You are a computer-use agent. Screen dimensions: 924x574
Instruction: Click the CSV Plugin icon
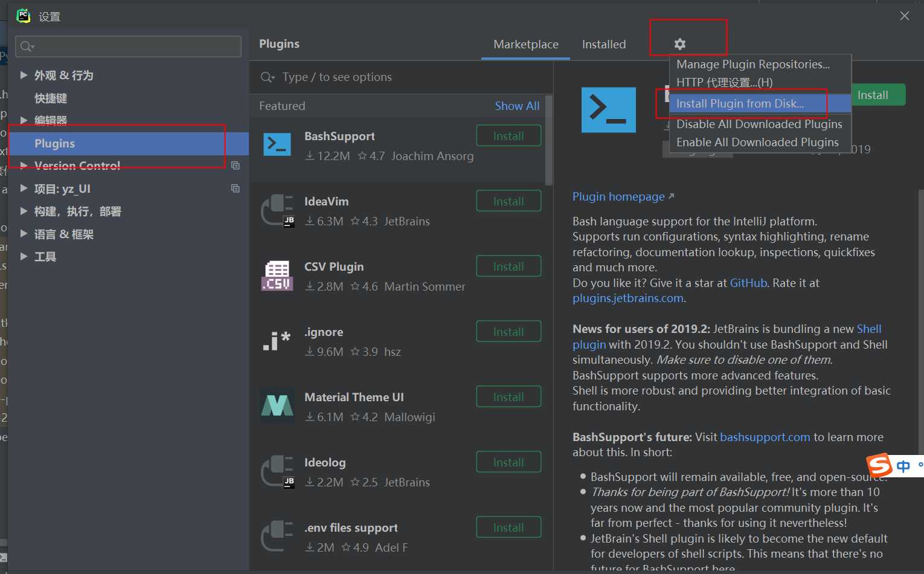click(277, 276)
